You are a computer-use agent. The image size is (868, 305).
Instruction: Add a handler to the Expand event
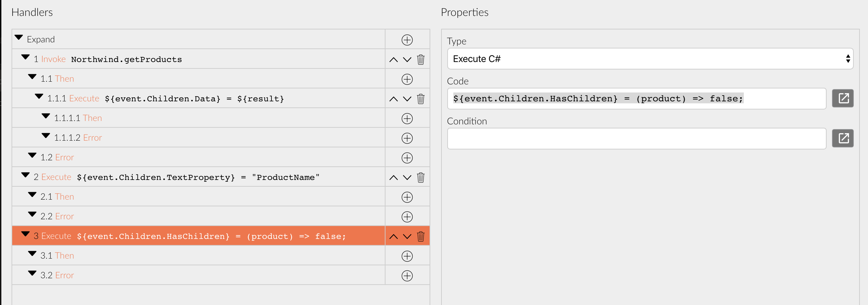[x=407, y=40]
